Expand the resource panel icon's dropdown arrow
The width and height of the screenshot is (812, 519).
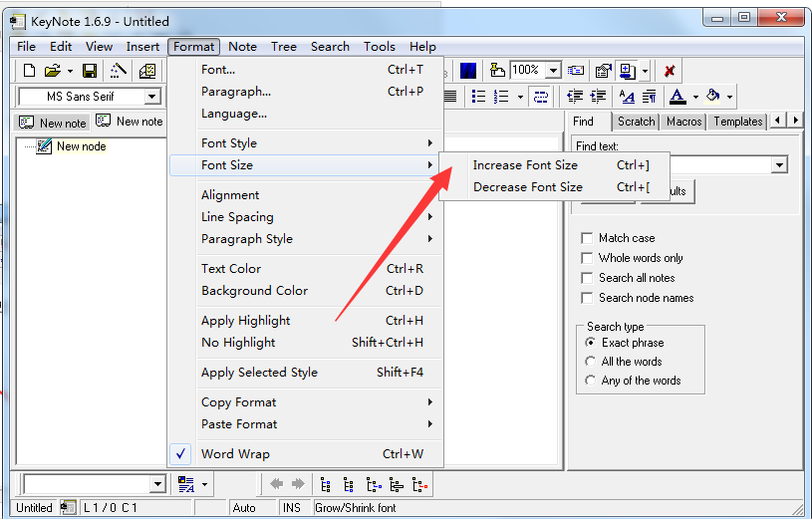(645, 71)
